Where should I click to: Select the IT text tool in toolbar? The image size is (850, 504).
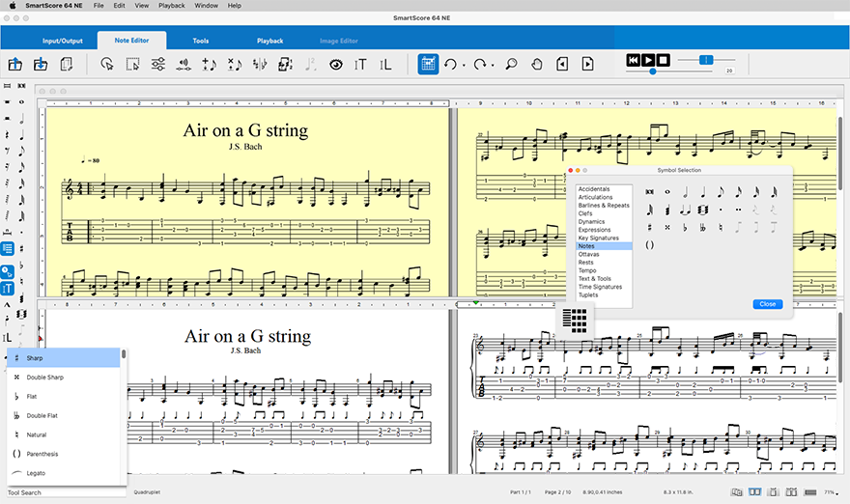click(360, 65)
